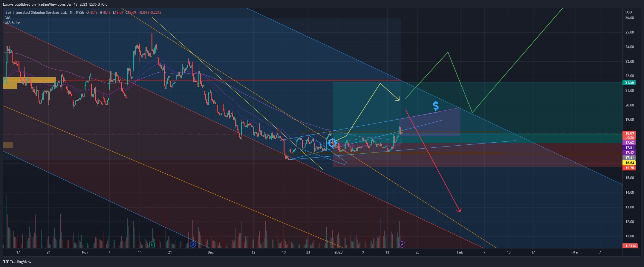
Task: Click the USD currency label on price axis
Action: point(629,12)
